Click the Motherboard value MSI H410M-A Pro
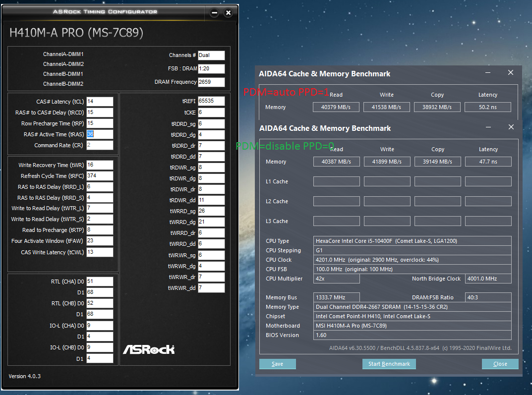532x395 pixels. pos(412,326)
